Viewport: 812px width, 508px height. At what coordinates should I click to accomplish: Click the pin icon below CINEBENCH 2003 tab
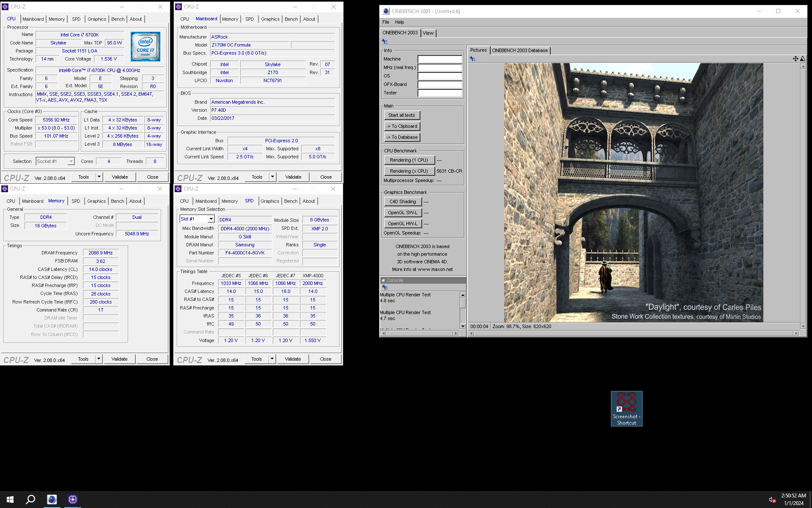click(384, 41)
